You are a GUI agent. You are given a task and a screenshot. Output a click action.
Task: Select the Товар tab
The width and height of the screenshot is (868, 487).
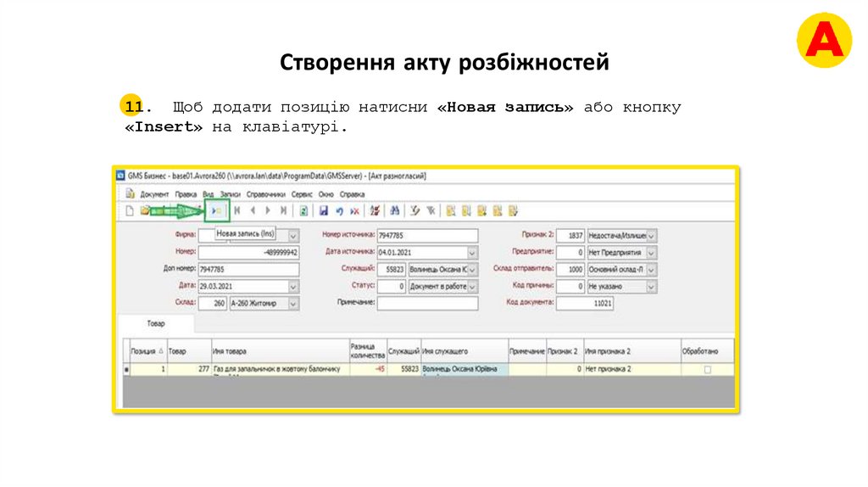(156, 323)
